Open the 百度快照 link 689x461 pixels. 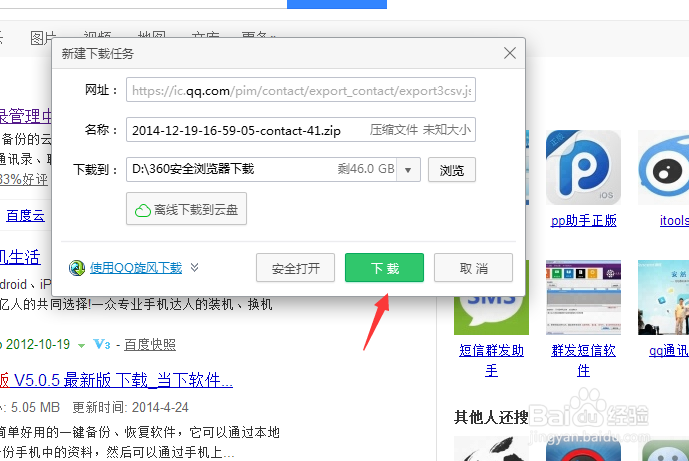(x=150, y=345)
